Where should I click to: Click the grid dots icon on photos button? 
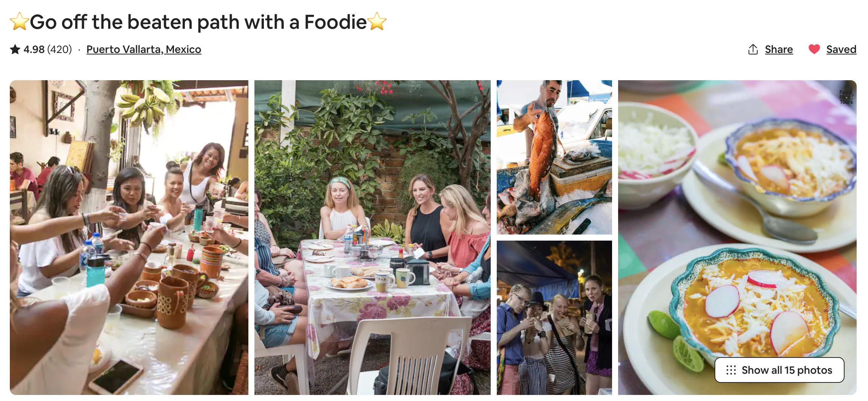(x=731, y=370)
